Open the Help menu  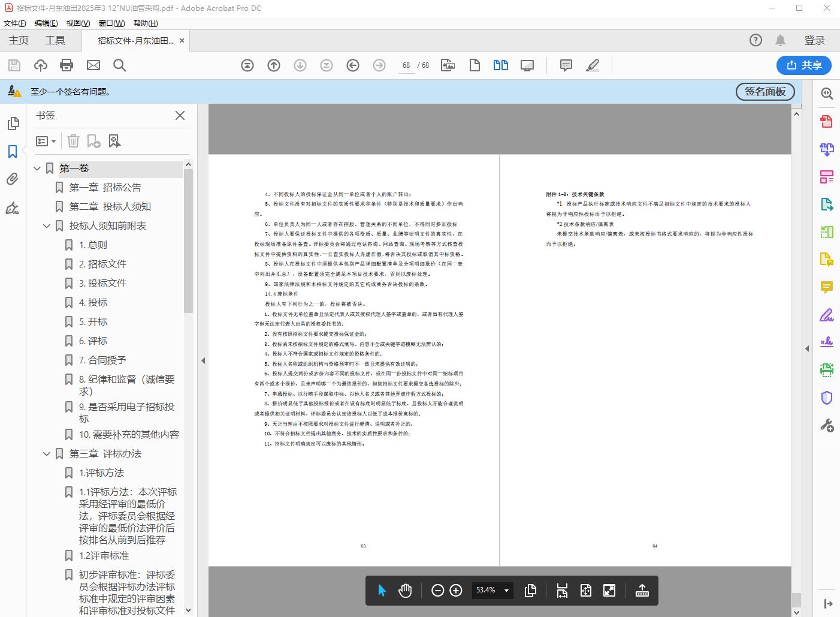click(146, 23)
